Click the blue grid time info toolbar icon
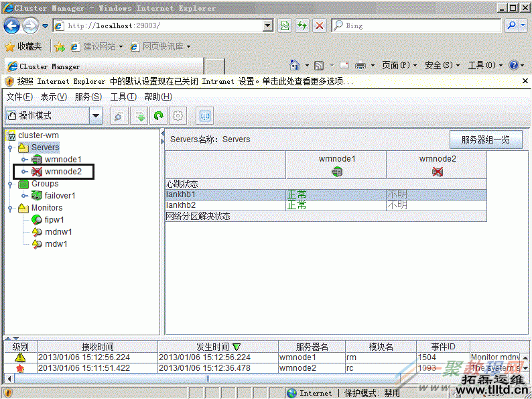The height and width of the screenshot is (399, 532). (204, 116)
